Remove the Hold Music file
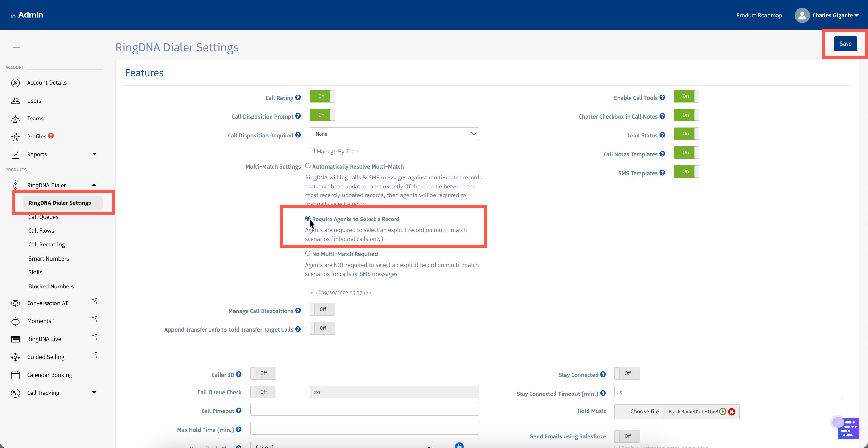This screenshot has width=868, height=448. click(x=731, y=411)
